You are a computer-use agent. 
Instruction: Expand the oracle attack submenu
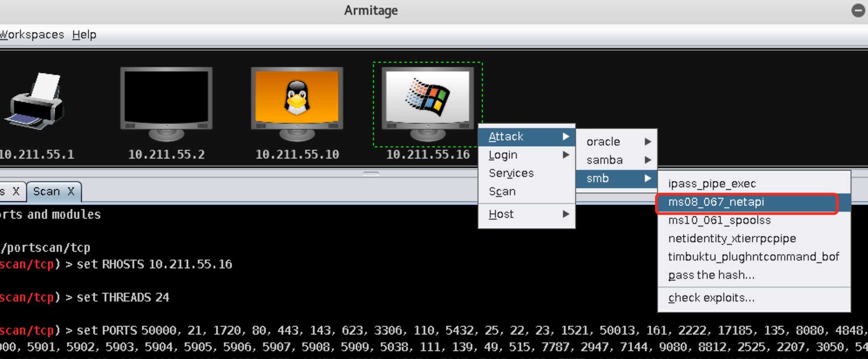(x=617, y=142)
